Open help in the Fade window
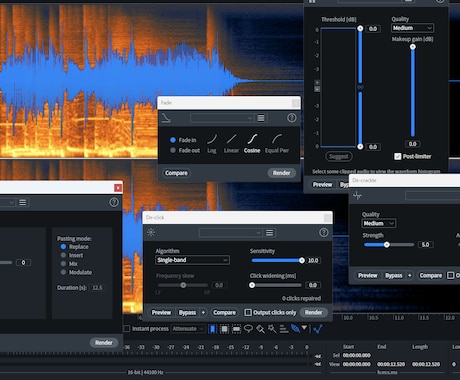 coord(292,118)
